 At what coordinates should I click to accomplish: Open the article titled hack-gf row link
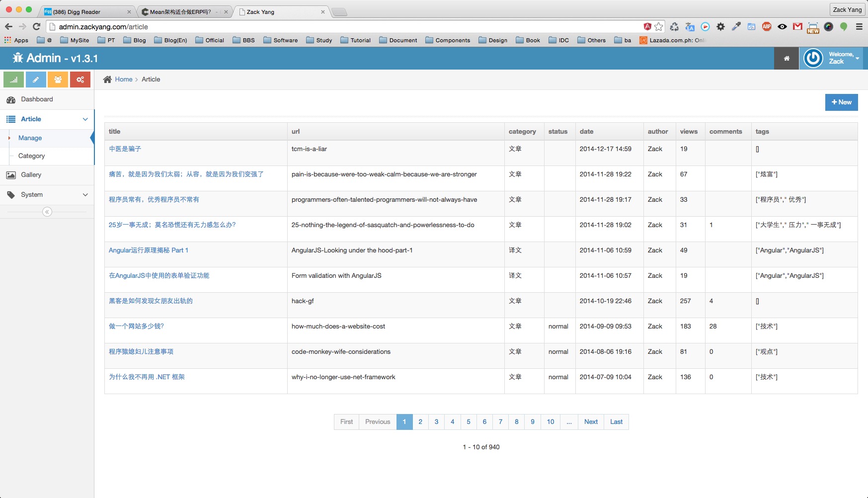(151, 301)
